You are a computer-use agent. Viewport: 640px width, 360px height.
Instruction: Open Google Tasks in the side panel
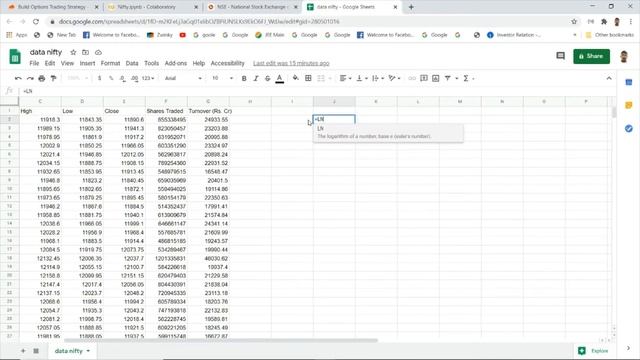coord(629,129)
